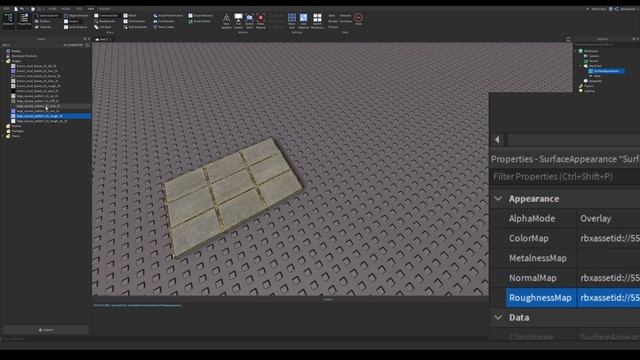640x360 pixels.
Task: Toggle the Explorer panel button in ribbon
Action: coord(8,19)
